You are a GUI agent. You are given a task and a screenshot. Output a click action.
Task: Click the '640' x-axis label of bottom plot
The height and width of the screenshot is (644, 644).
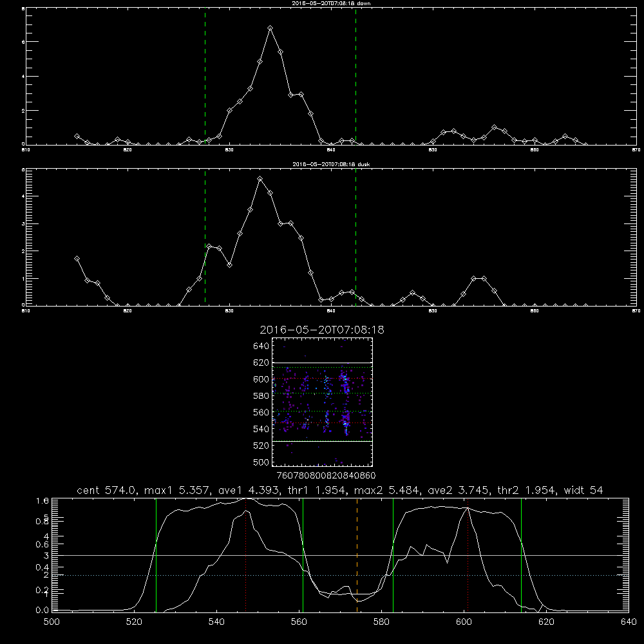coord(629,622)
